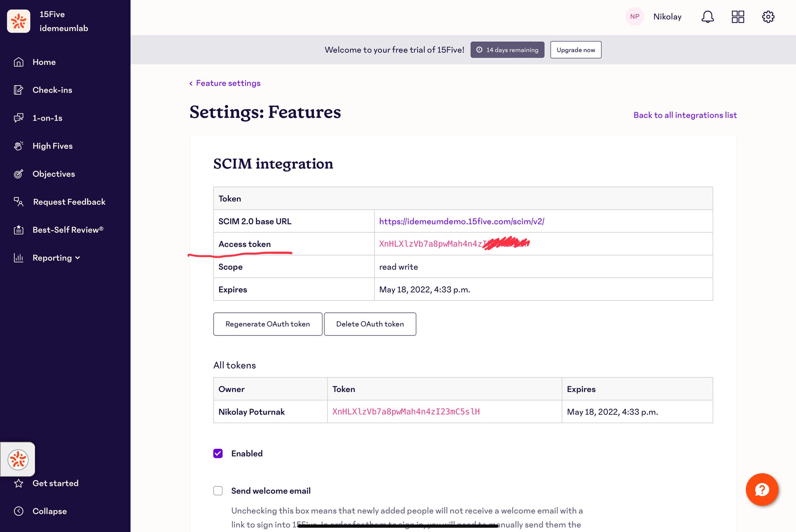Click the Reporting bar chart icon

click(x=19, y=258)
